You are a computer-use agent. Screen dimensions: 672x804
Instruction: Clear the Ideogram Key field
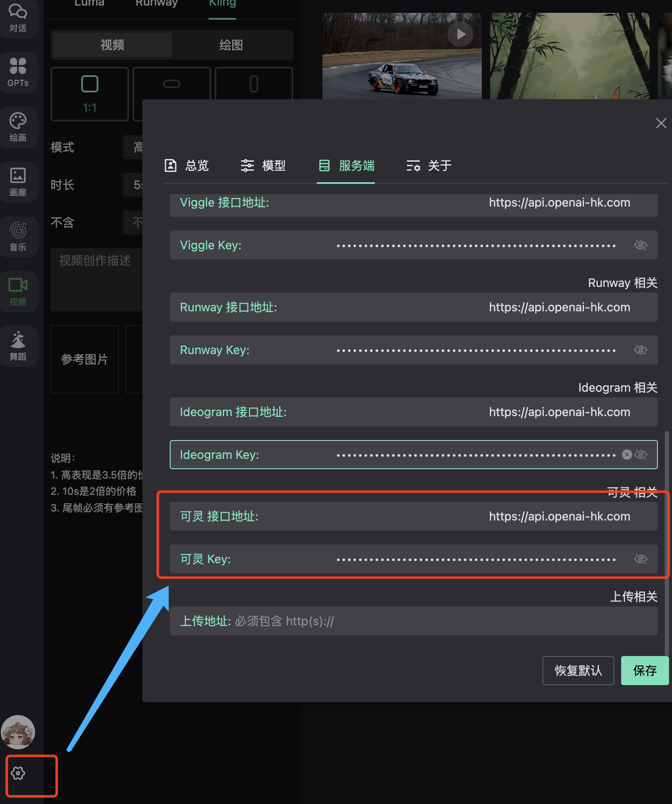pos(627,455)
